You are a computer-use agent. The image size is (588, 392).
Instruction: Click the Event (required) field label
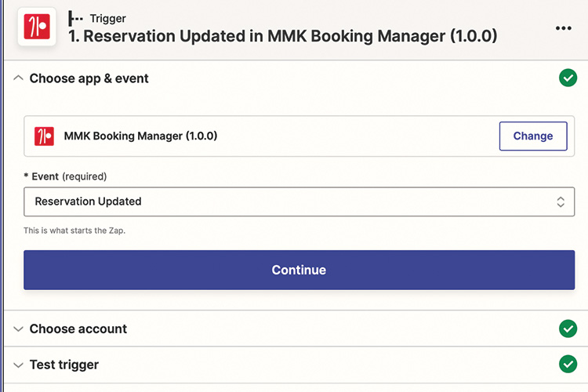tap(69, 176)
